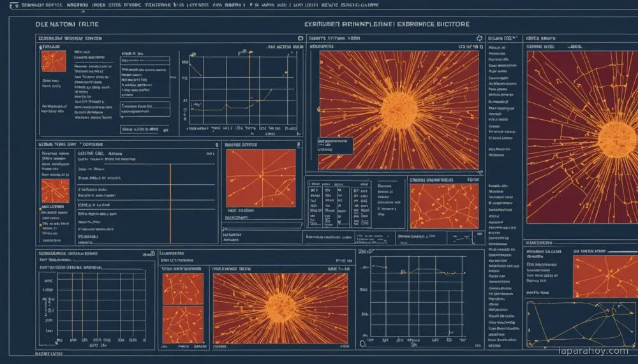Select the orange square image with crossing straight lines
The width and height of the screenshot is (638, 364).
tap(261, 178)
